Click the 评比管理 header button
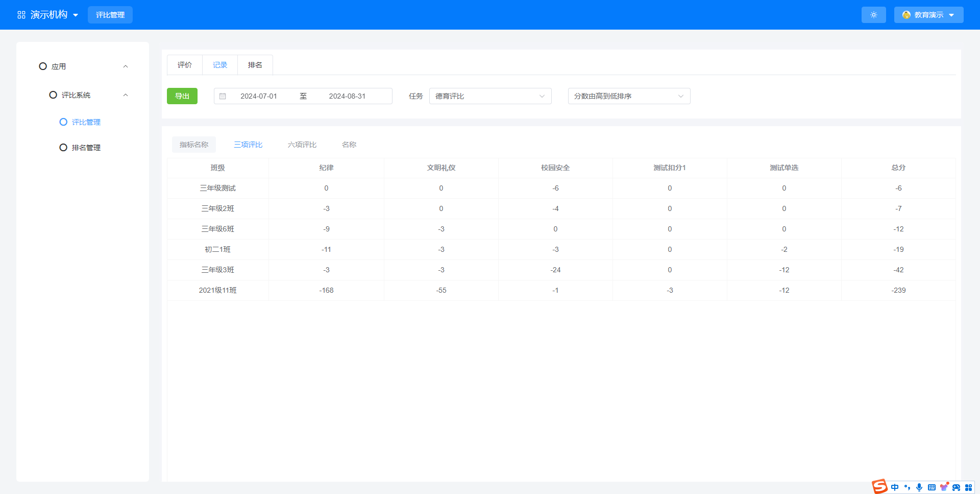The height and width of the screenshot is (494, 980). click(x=110, y=15)
